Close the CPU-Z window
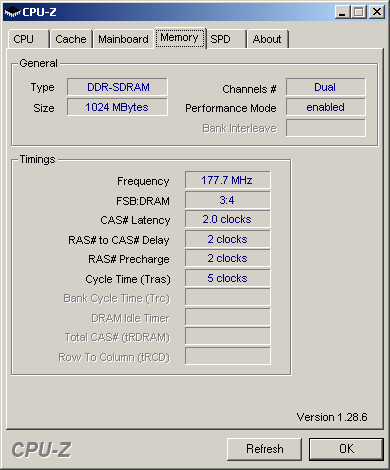 (377, 12)
